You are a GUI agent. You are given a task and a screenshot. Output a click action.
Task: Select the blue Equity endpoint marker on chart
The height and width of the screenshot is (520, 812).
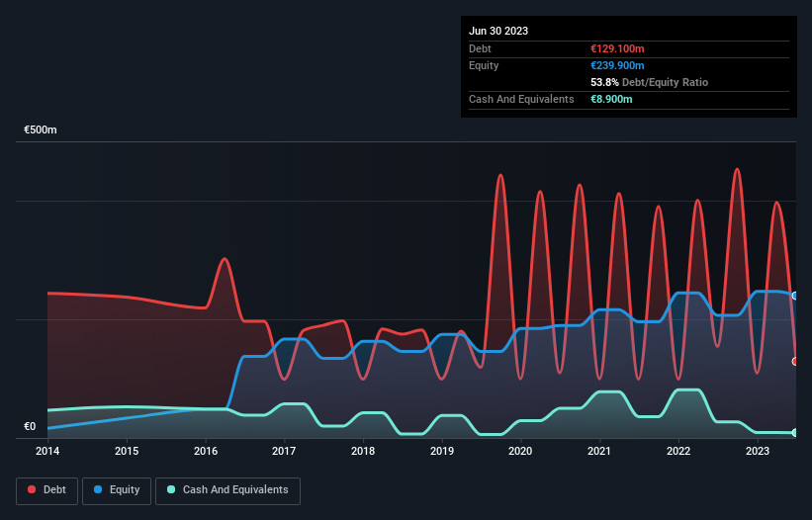click(795, 296)
